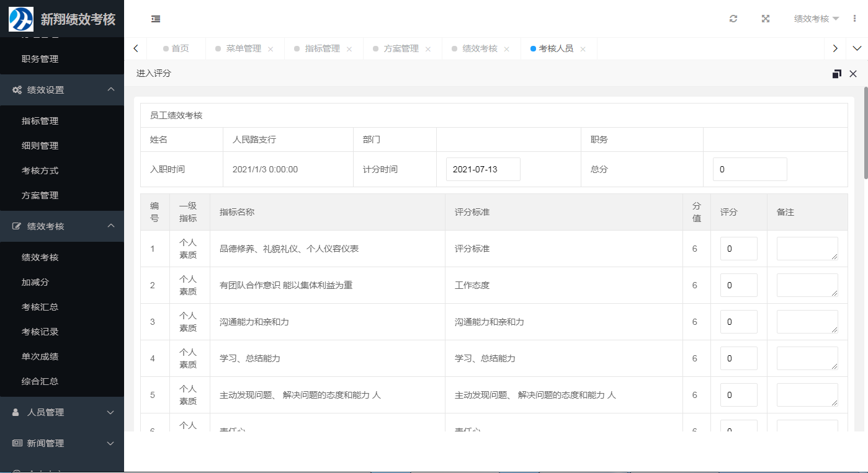Open 指标管理 in the sidebar
This screenshot has height=473, width=868.
40,121
